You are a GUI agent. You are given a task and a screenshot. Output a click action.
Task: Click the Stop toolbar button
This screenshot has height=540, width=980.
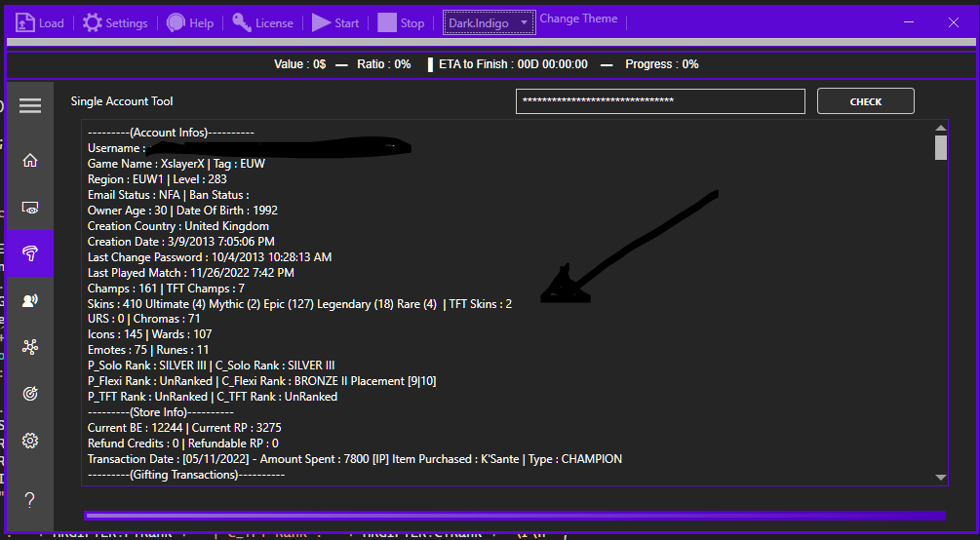[401, 23]
